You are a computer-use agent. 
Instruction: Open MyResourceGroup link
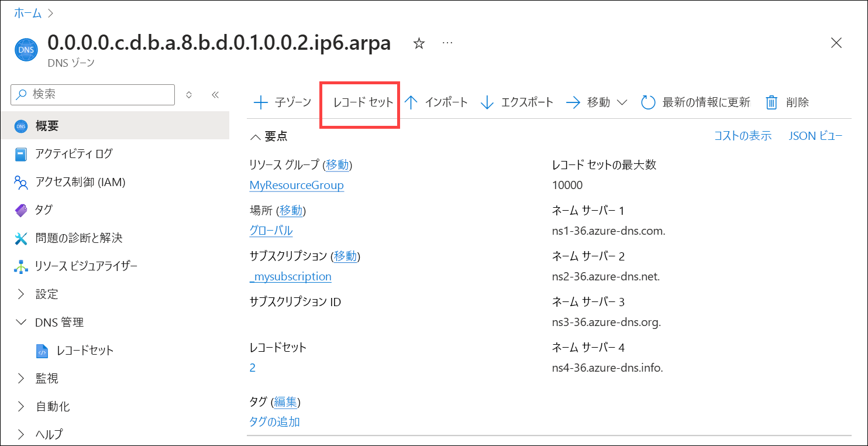(297, 186)
